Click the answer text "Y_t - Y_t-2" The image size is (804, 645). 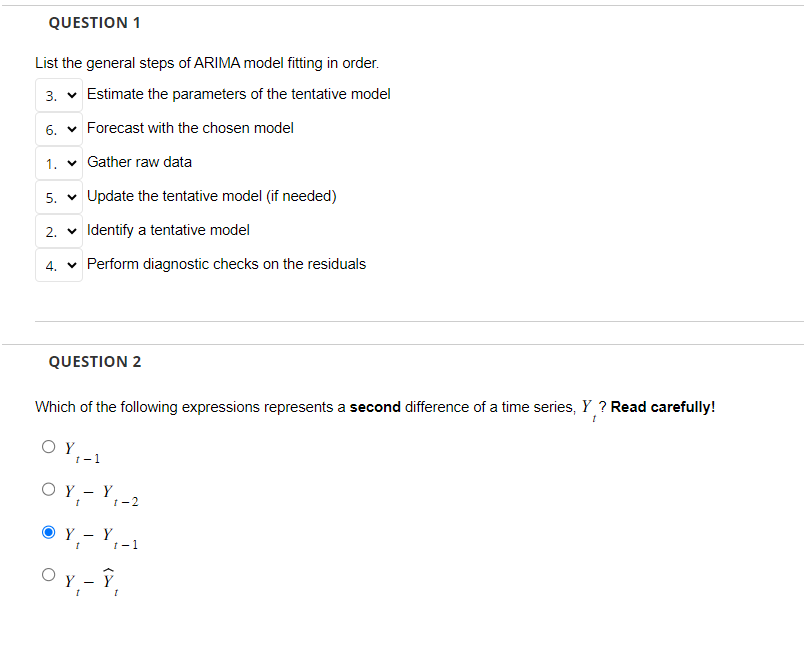pyautogui.click(x=100, y=493)
